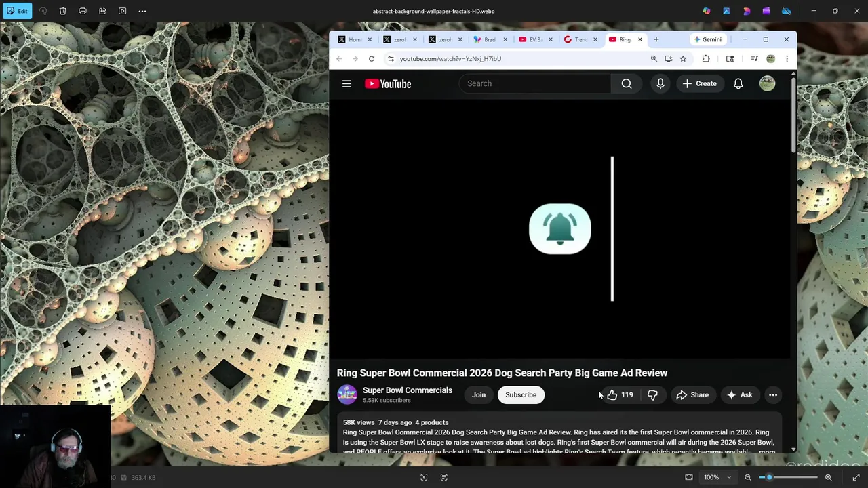868x488 pixels.
Task: Open the YouTube Create menu
Action: [700, 83]
